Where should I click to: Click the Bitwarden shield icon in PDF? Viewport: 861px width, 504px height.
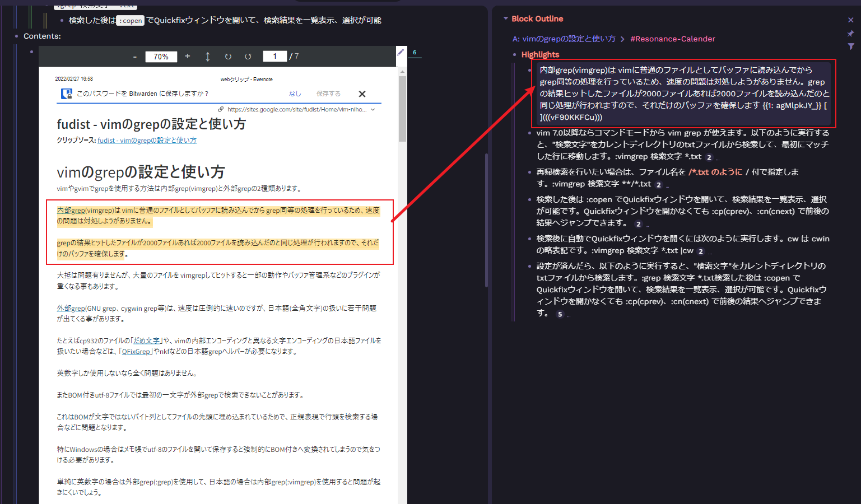point(67,94)
